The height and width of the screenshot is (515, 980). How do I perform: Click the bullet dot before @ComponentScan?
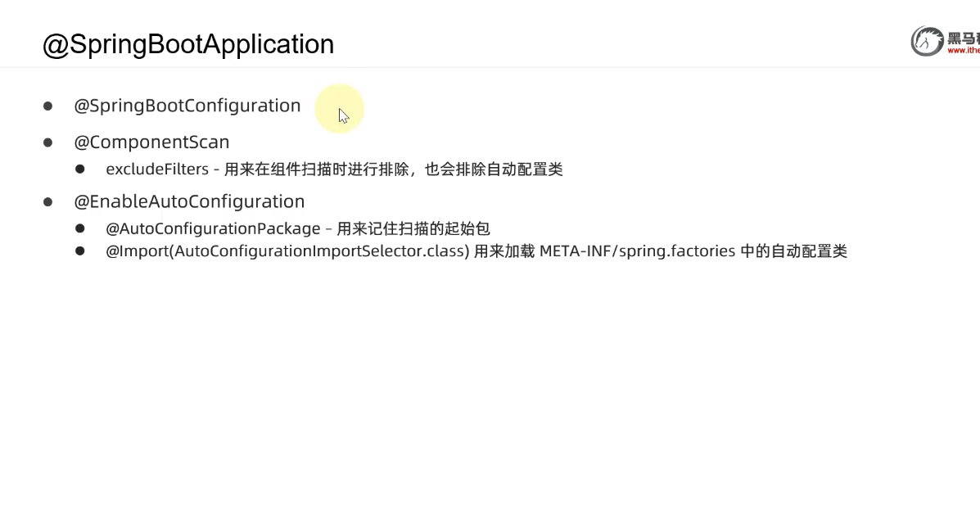click(x=48, y=142)
